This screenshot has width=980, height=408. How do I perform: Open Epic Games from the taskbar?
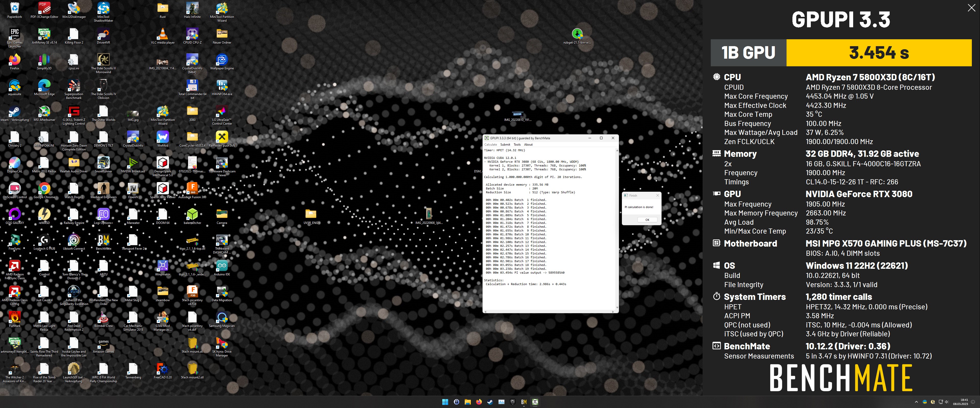click(512, 402)
